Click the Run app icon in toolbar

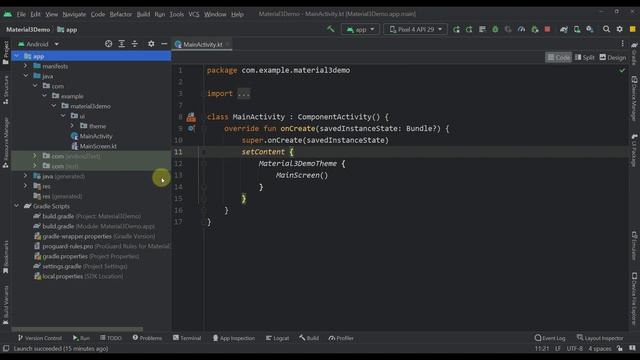(x=456, y=29)
